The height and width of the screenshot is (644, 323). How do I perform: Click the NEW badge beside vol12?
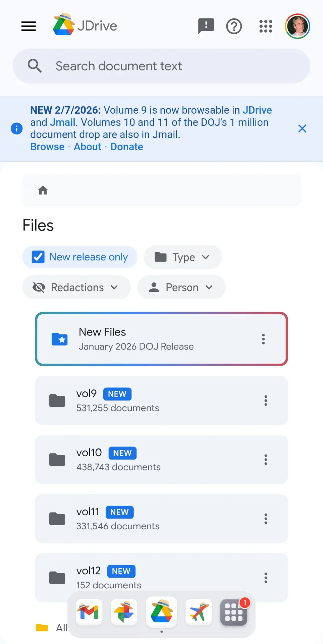[x=121, y=571]
